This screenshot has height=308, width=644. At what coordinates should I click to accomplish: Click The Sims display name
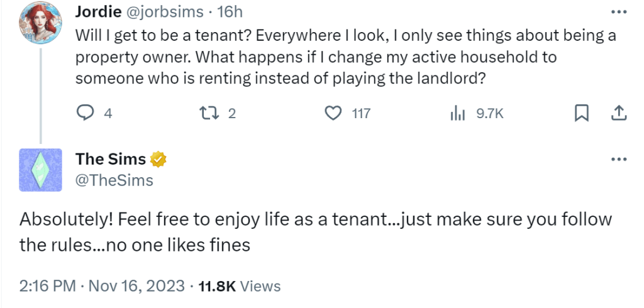pos(111,160)
